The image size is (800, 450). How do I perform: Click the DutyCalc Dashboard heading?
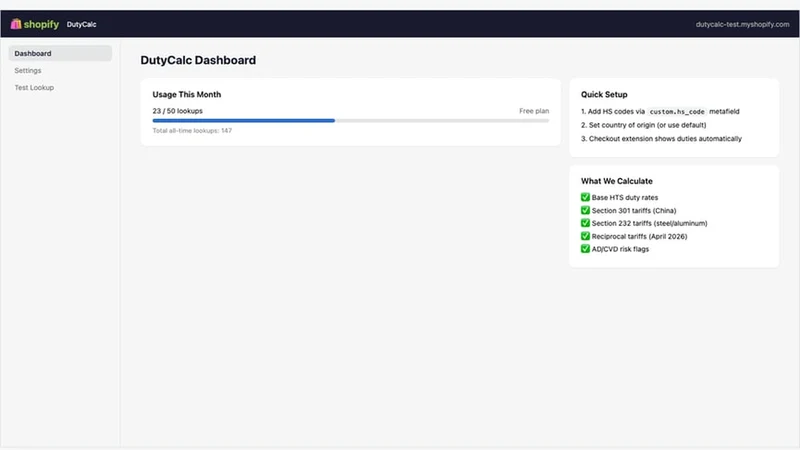coord(198,60)
